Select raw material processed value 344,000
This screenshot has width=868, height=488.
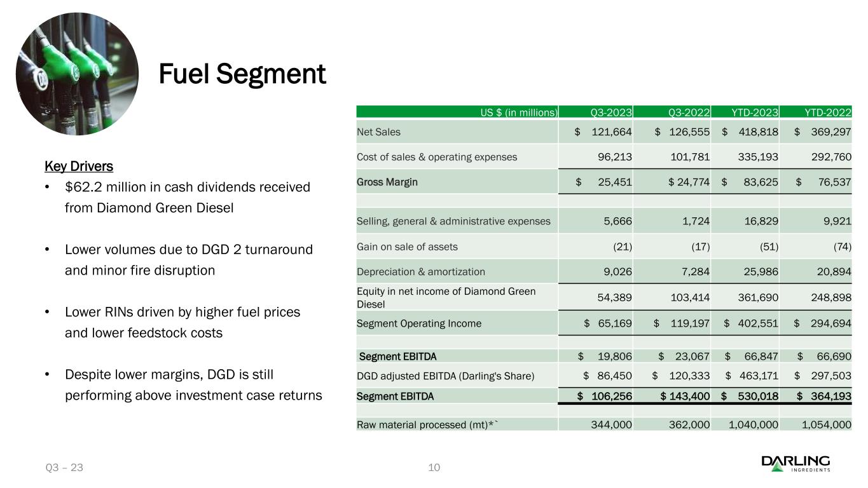coord(611,423)
